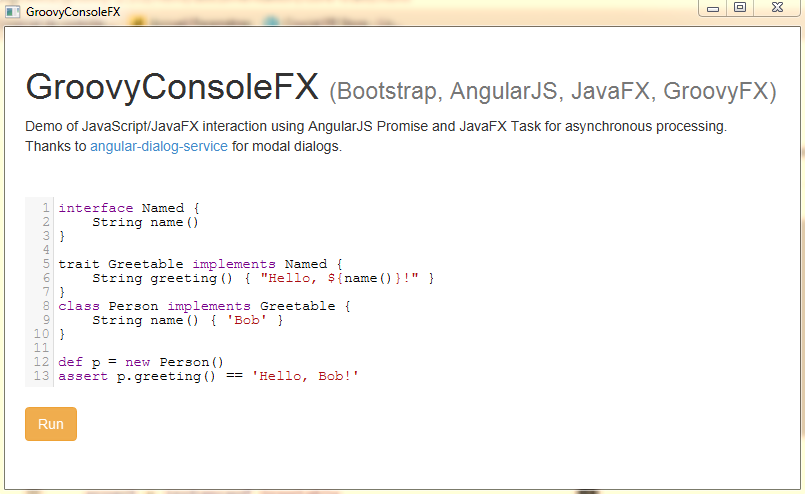805x494 pixels.
Task: Click the GroovyConsoleFX window icon in title bar
Action: click(x=12, y=12)
